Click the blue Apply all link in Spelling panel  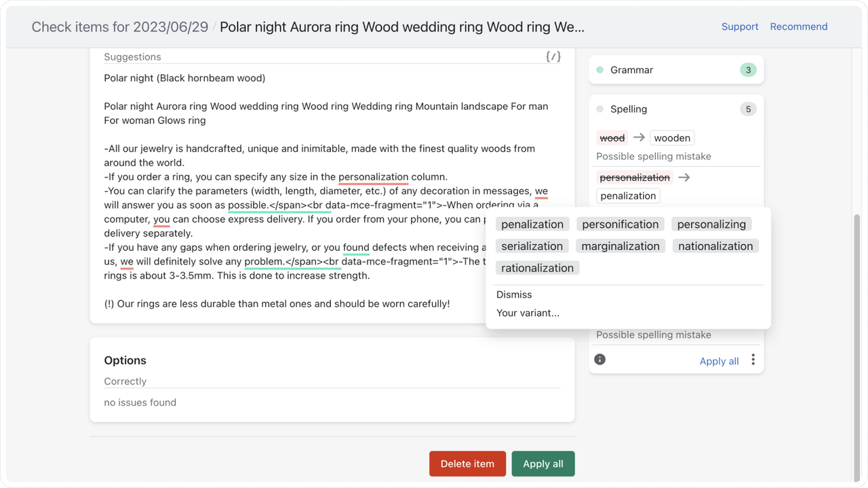tap(719, 361)
